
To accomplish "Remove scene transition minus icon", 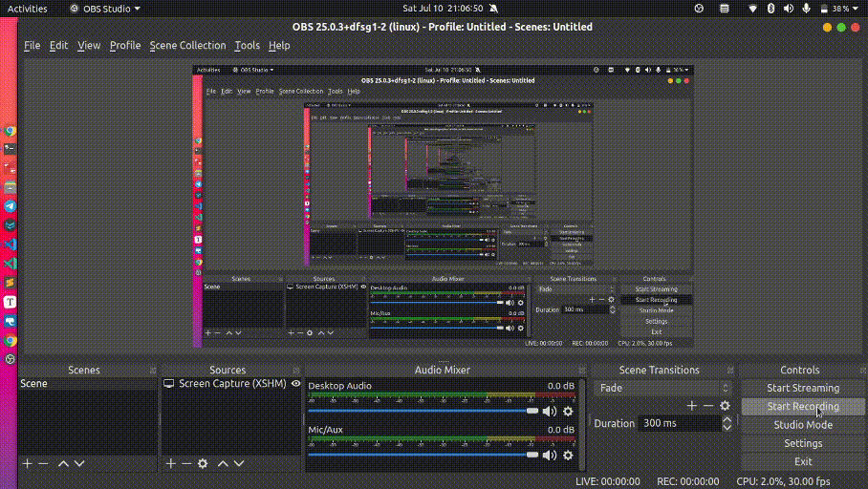I will coord(708,406).
